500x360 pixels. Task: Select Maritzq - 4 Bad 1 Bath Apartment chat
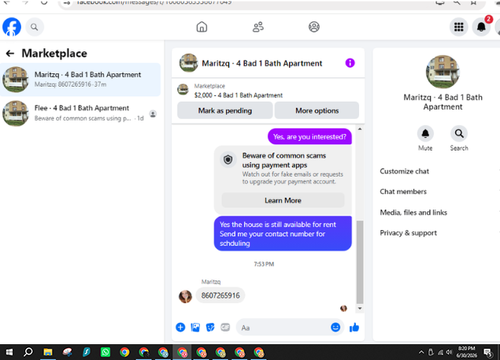coord(80,79)
